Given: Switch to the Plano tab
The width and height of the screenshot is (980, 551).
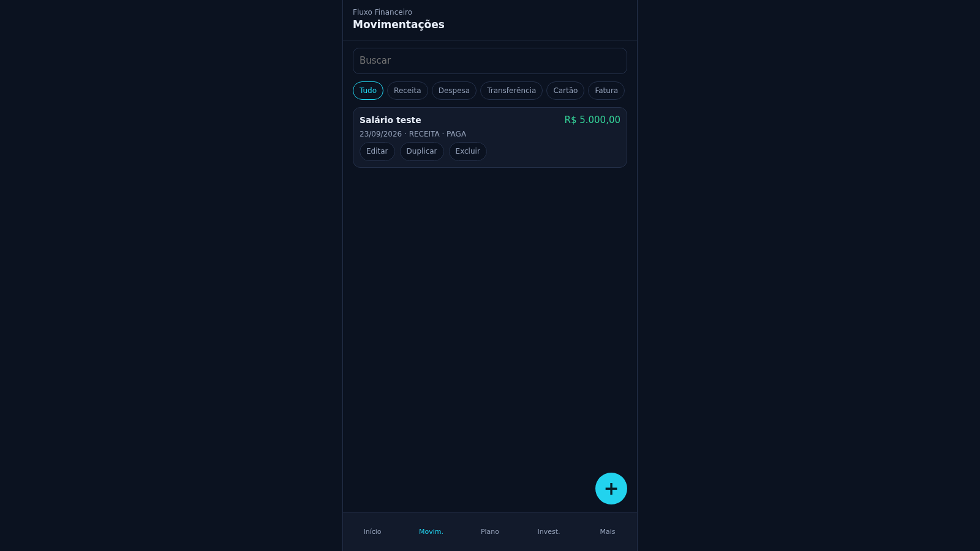Looking at the screenshot, I should 490,531.
